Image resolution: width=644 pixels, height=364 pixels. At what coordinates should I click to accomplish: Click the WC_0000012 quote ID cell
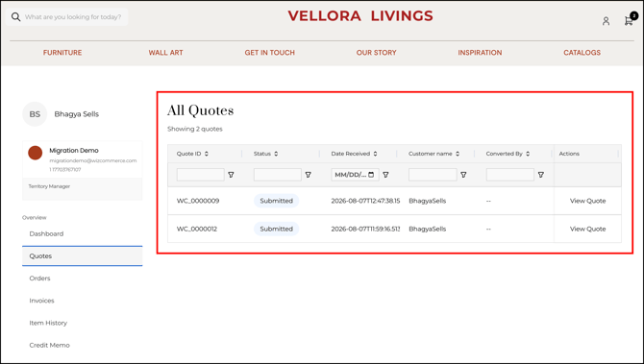point(197,229)
